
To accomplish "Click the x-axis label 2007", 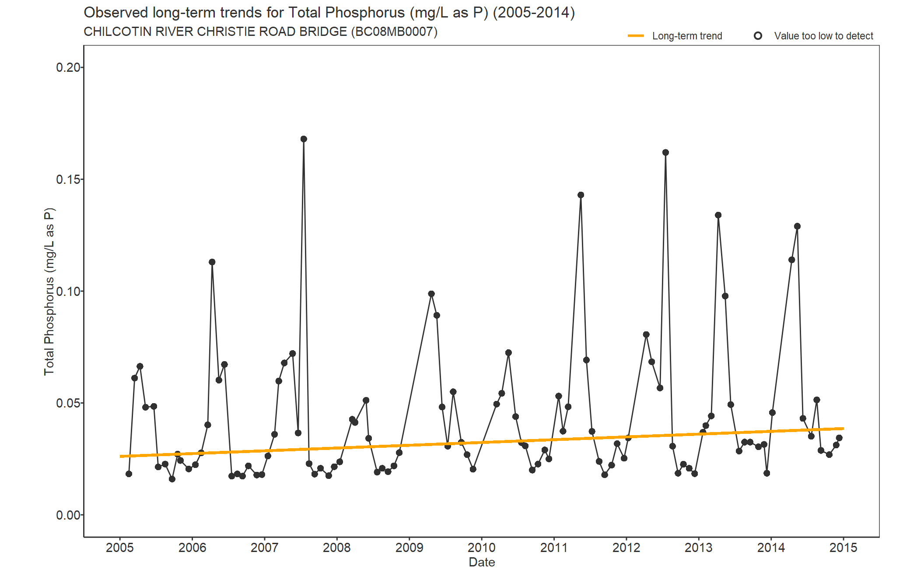I will [x=264, y=548].
